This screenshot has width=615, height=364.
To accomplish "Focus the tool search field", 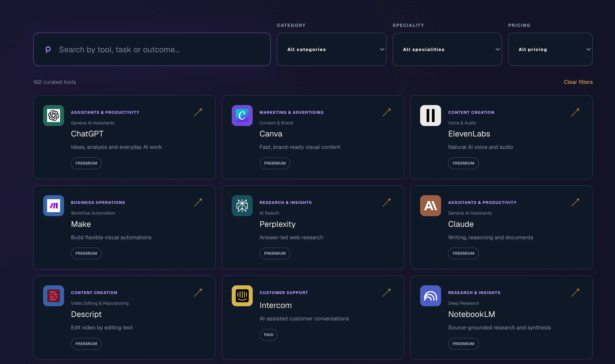I will [152, 49].
